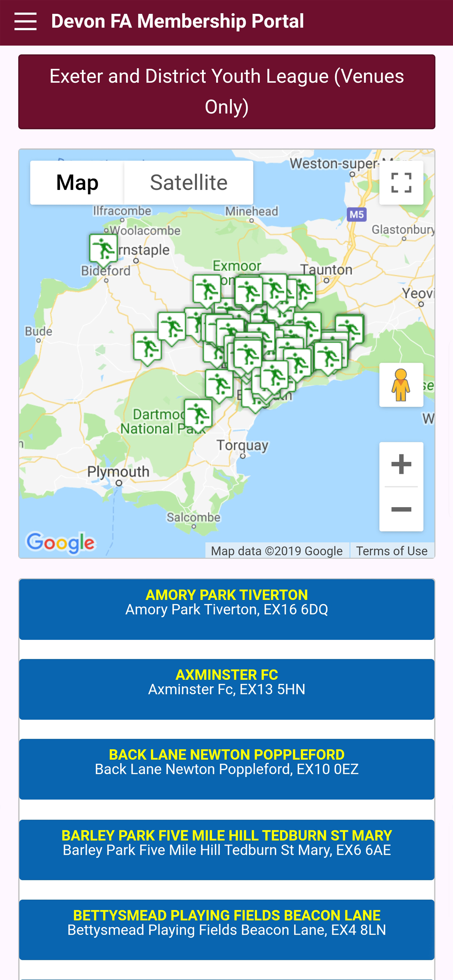Select the Street View pegman

pos(401,385)
